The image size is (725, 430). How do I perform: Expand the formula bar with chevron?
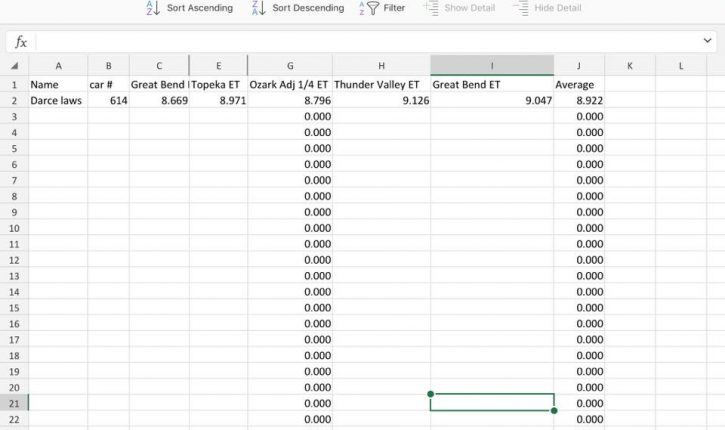(x=708, y=41)
